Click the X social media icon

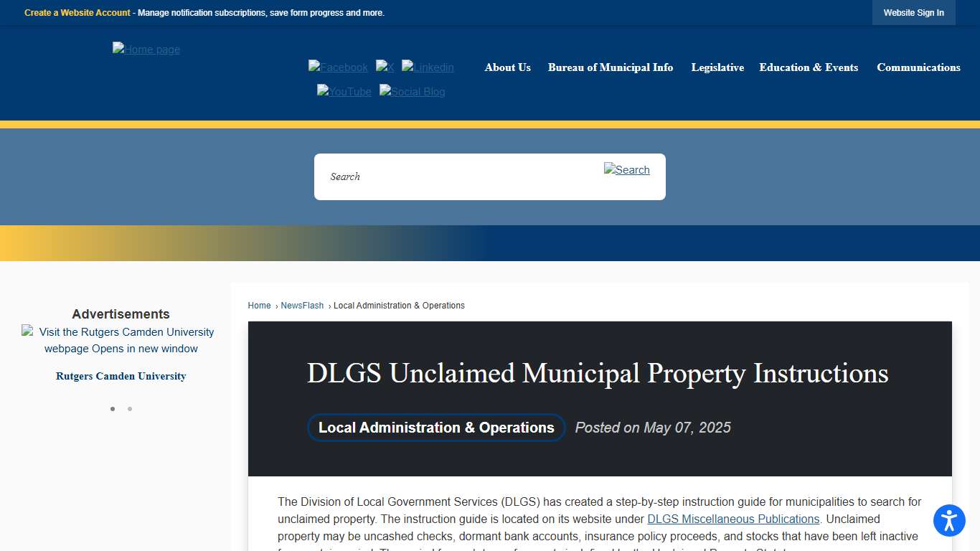(385, 67)
